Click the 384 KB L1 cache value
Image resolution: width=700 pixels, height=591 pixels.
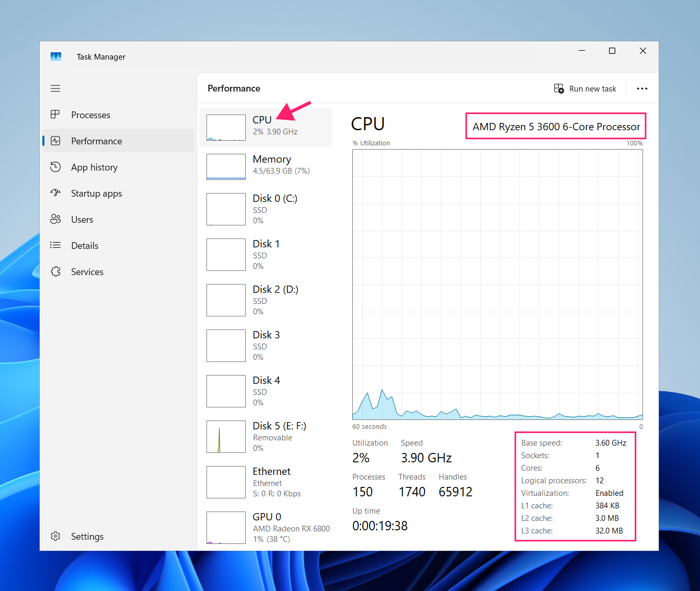click(x=607, y=506)
